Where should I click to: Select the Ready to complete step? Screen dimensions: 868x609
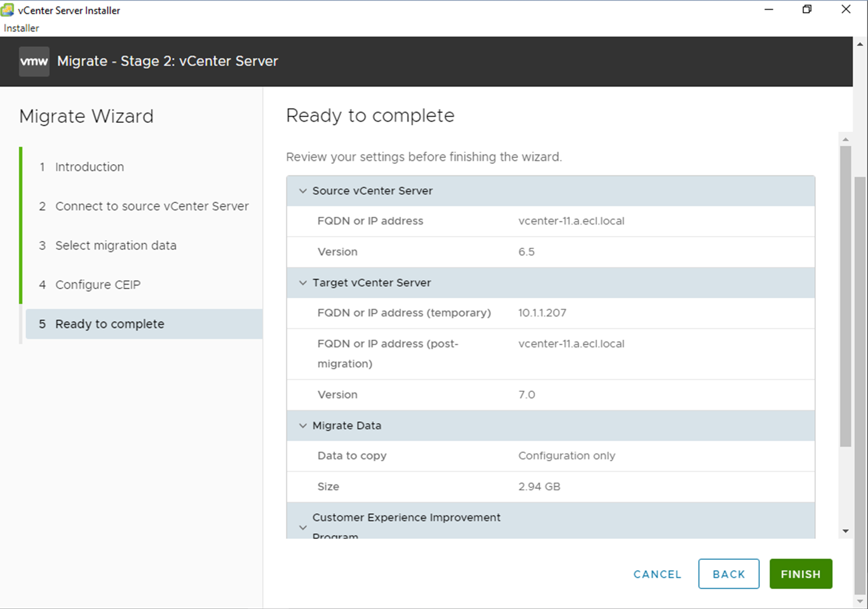144,324
